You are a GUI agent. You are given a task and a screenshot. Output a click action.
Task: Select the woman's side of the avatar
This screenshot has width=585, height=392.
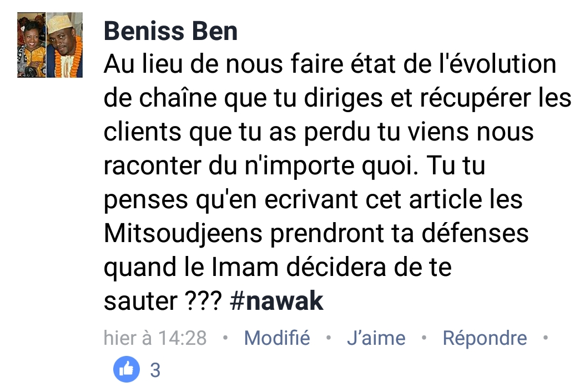click(31, 45)
